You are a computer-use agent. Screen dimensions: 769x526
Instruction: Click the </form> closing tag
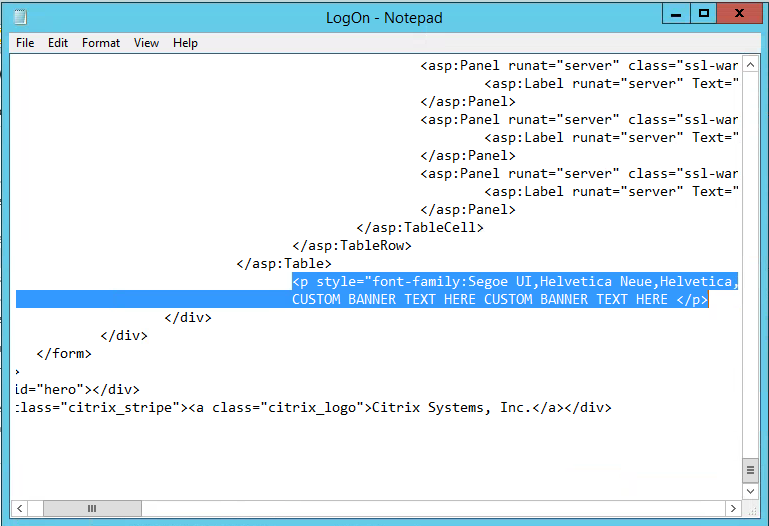pyautogui.click(x=64, y=353)
